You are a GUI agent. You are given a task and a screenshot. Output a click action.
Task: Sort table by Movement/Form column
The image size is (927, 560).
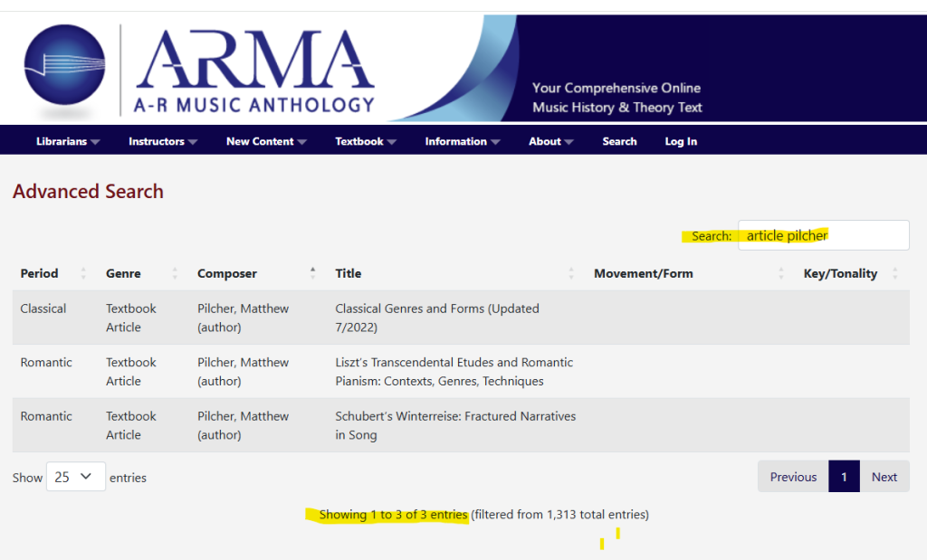coord(687,273)
